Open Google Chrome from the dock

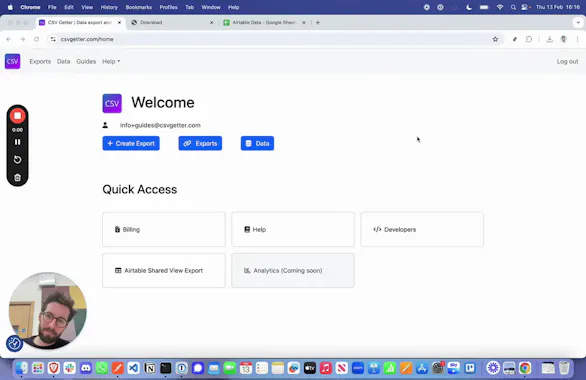click(525, 368)
